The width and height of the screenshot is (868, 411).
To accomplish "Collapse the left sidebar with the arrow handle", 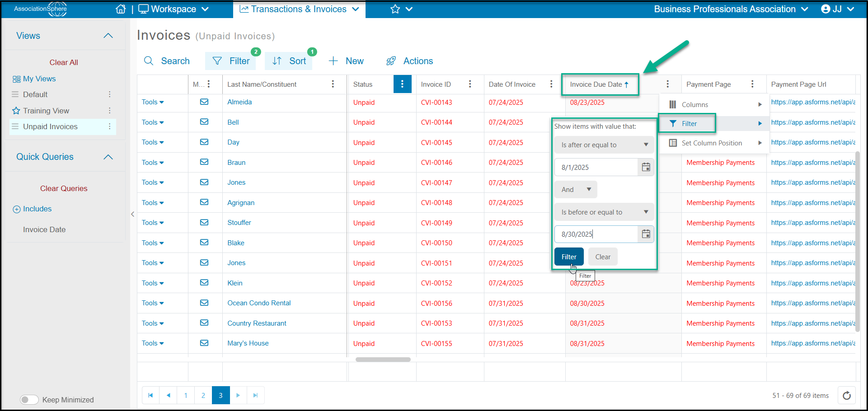I will [132, 214].
